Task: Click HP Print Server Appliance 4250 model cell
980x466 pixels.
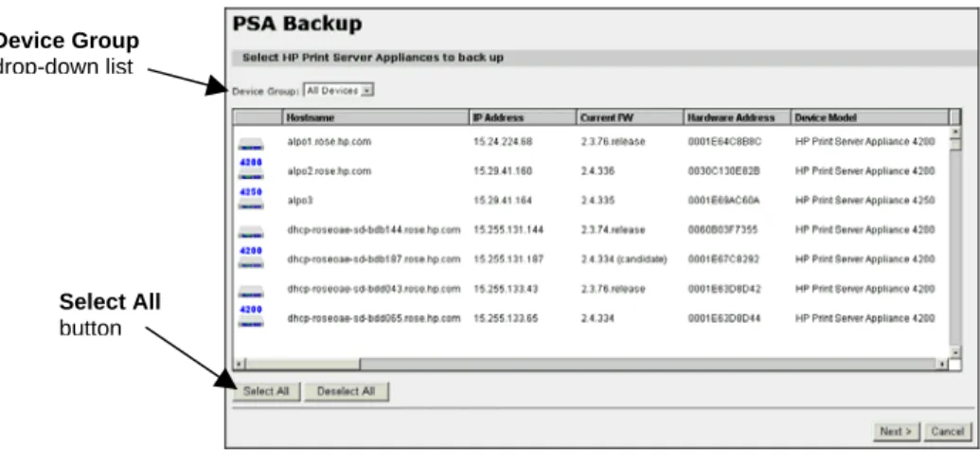Action: tap(865, 201)
